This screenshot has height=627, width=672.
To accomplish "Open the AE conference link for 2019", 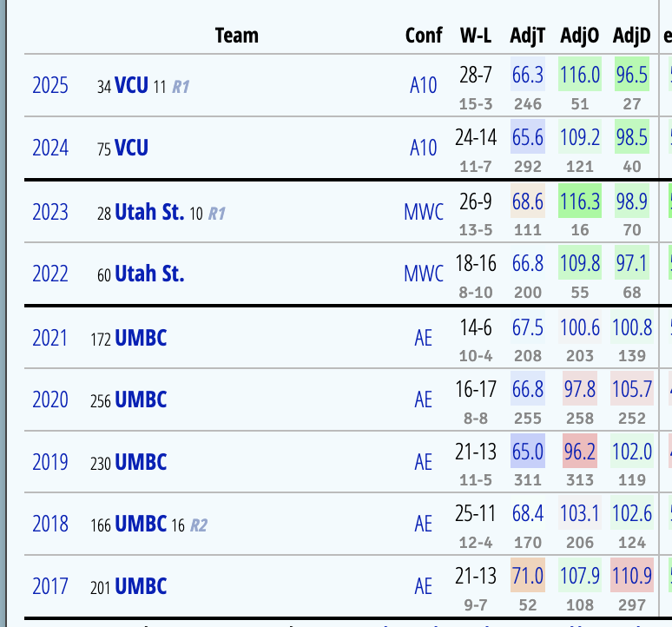I will tap(424, 462).
